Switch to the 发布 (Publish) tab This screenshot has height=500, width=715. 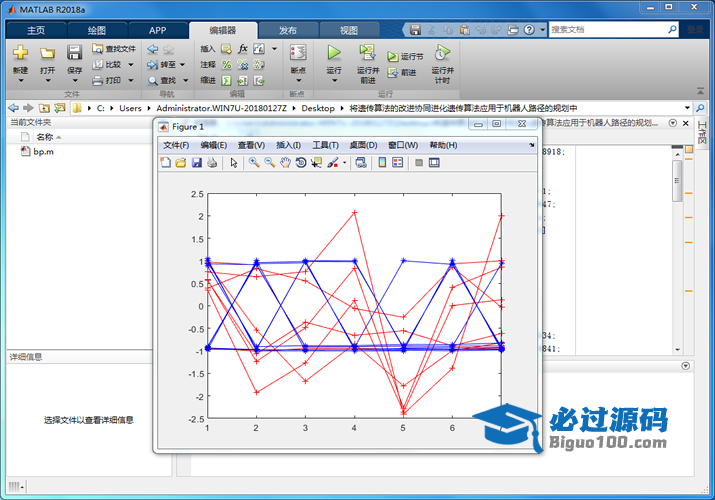point(288,31)
